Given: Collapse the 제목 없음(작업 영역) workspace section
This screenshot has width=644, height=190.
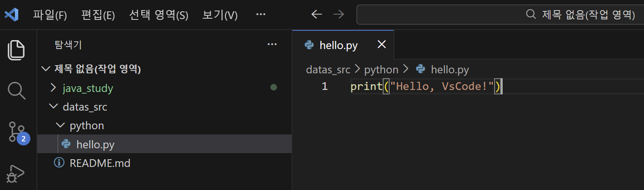Looking at the screenshot, I should [x=46, y=69].
